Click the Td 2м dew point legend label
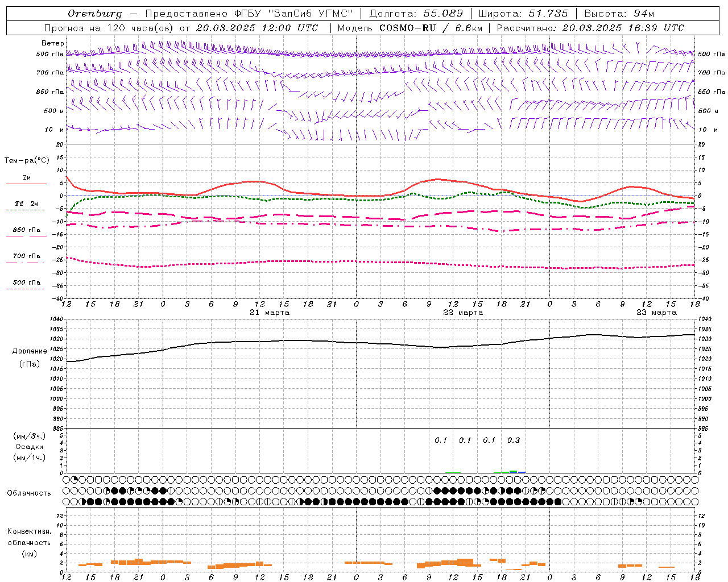 tap(27, 203)
